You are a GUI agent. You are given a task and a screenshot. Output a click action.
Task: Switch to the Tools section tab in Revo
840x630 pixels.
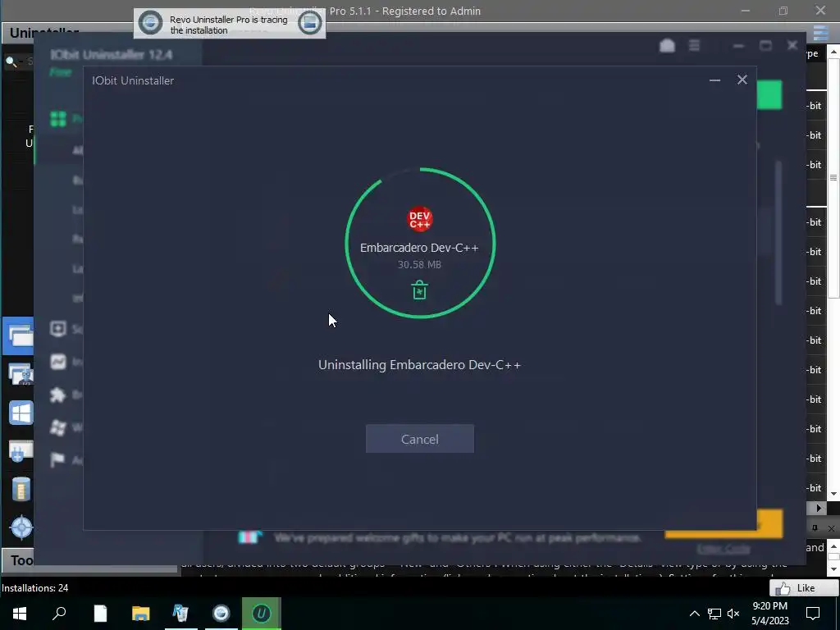(x=21, y=560)
